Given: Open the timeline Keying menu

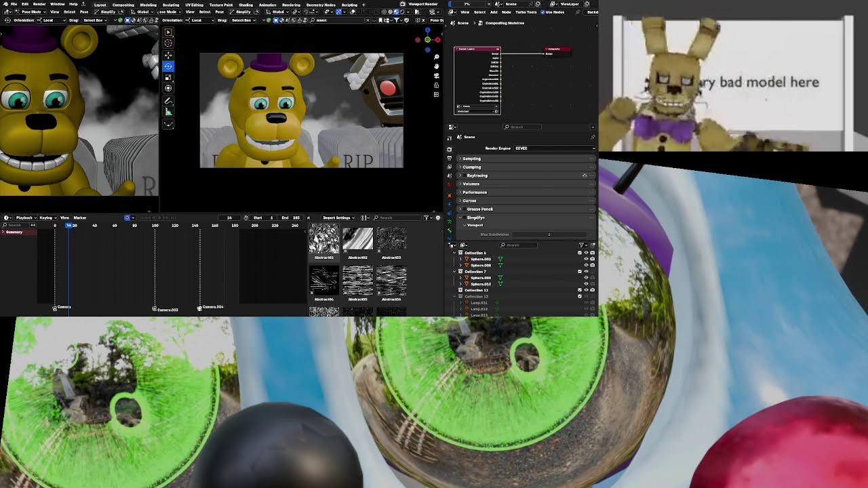Looking at the screenshot, I should [x=47, y=218].
